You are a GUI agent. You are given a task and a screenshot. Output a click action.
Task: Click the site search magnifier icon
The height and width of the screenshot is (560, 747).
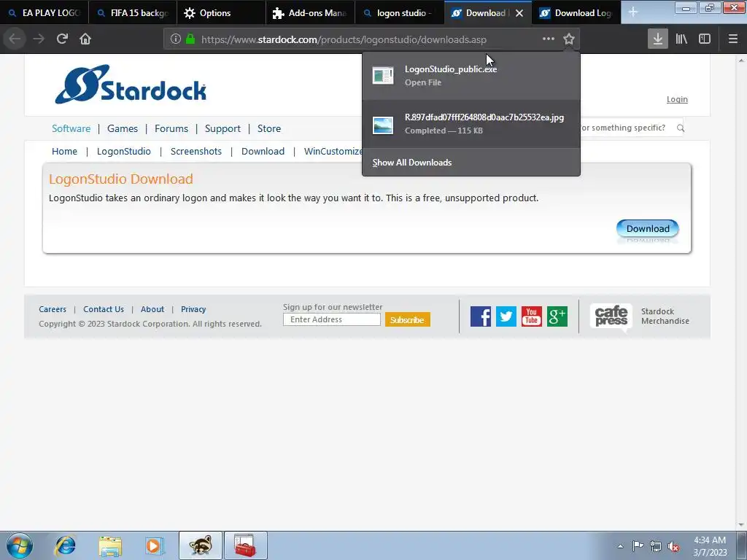[681, 128]
